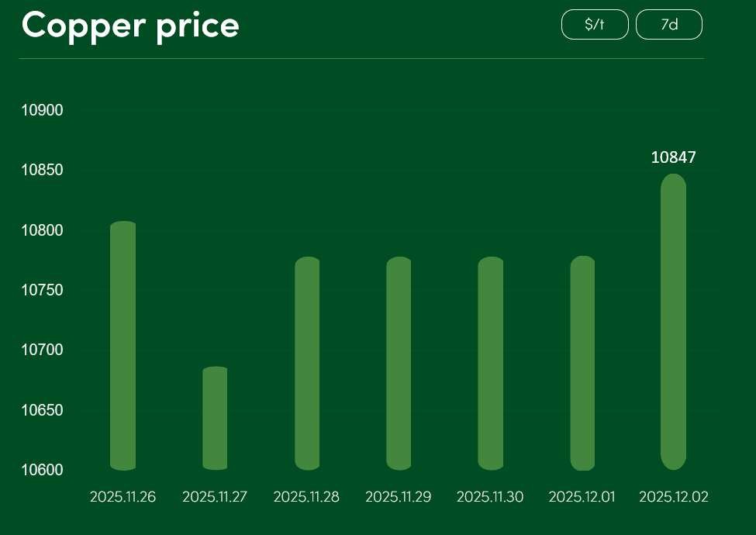This screenshot has width=756, height=535.
Task: Click the 2025.11.26 price bar
Action: [x=123, y=346]
